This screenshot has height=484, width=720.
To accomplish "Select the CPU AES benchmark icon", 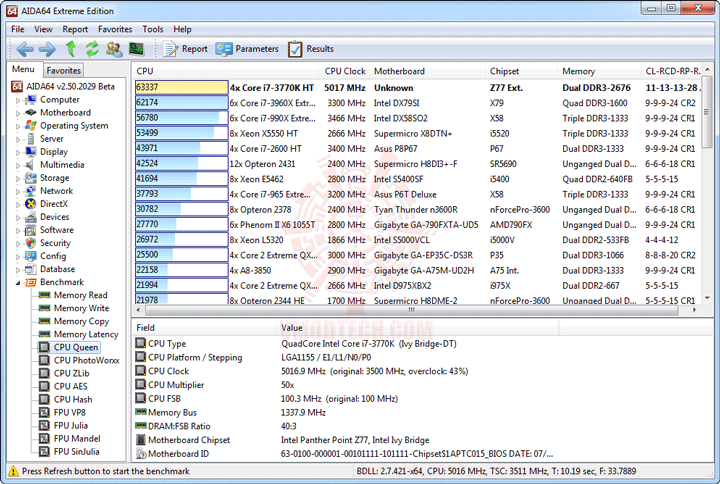I will [x=45, y=387].
